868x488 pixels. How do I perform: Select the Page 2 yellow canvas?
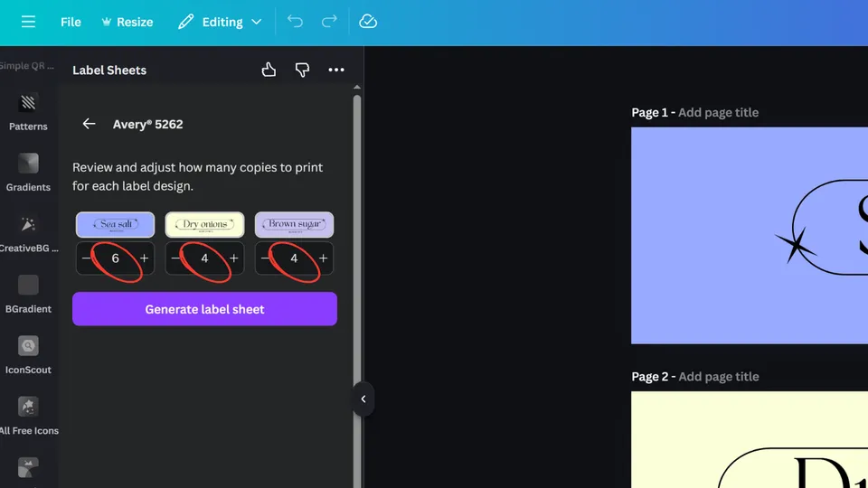(x=750, y=440)
